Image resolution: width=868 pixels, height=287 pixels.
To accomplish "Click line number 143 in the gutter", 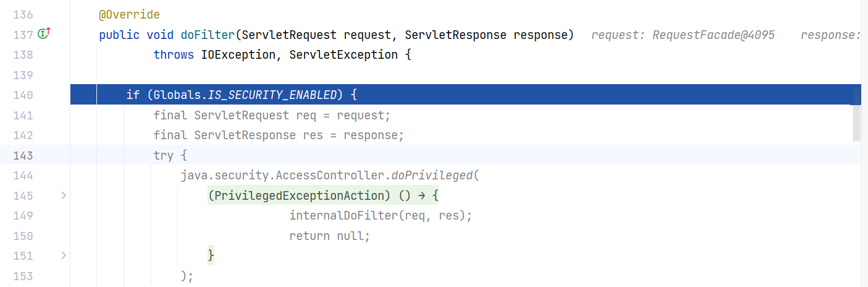I will [x=23, y=155].
